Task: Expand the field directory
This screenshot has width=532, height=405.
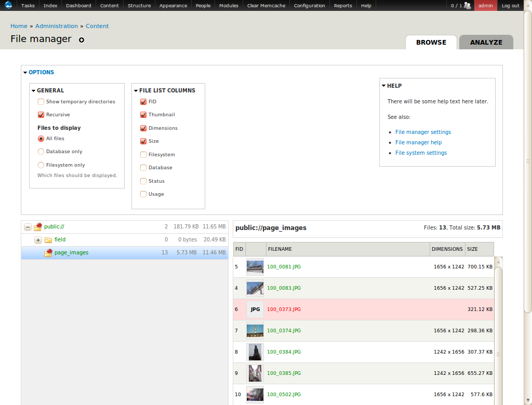Action: coord(38,239)
